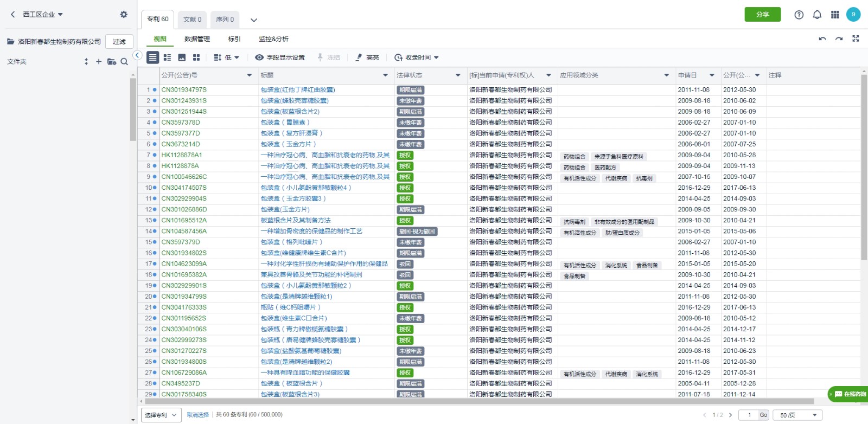Open 50/页 page size dropdown

point(797,415)
